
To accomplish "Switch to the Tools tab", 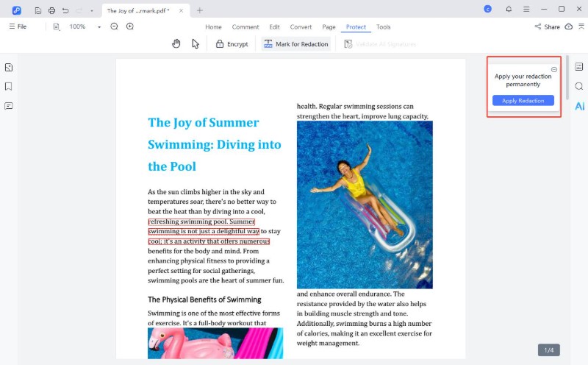I will 383,27.
